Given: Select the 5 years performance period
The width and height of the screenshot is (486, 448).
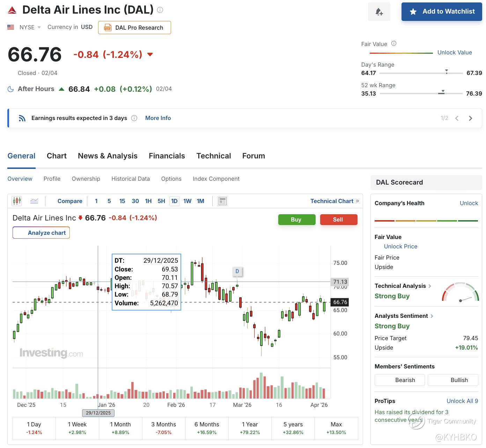Looking at the screenshot, I should click(293, 428).
